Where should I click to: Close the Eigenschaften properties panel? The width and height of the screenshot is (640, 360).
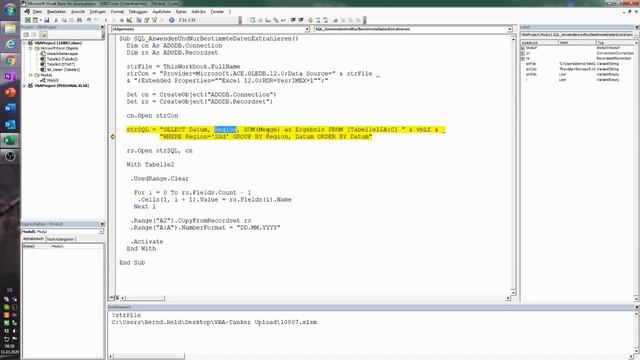(x=102, y=224)
